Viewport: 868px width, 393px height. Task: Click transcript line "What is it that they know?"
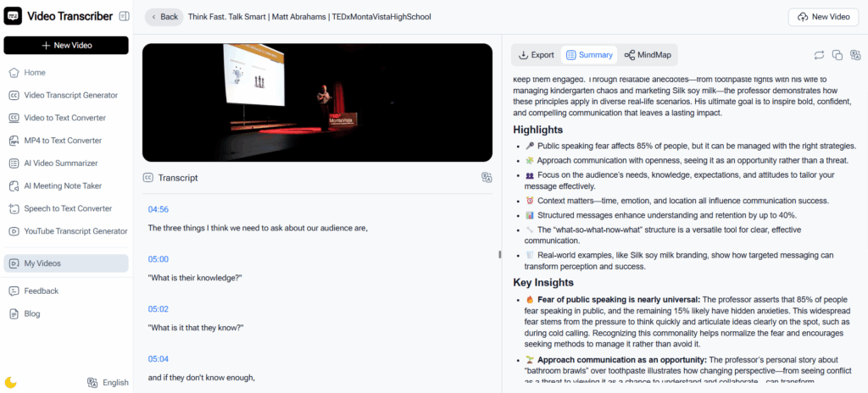(x=196, y=328)
